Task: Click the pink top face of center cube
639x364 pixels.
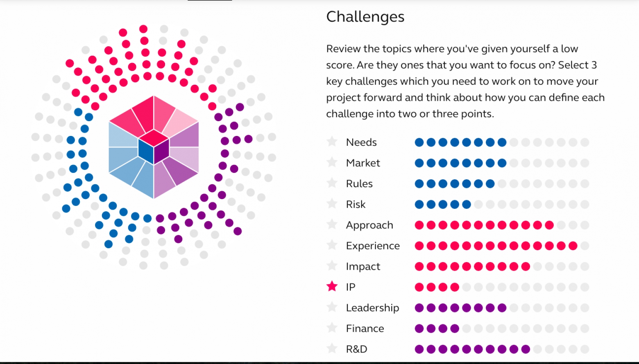Action: pos(154,138)
